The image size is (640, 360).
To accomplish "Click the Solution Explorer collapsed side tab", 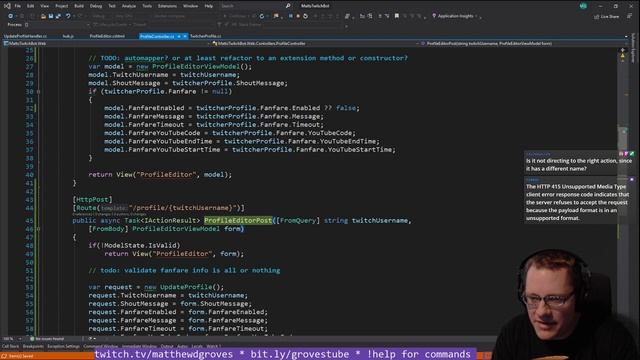I will tap(633, 48).
